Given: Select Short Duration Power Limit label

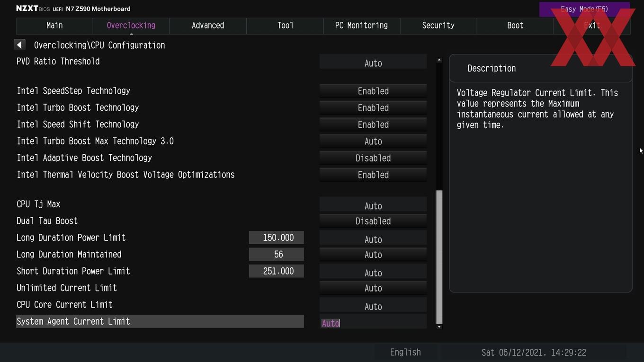Looking at the screenshot, I should pos(73,271).
